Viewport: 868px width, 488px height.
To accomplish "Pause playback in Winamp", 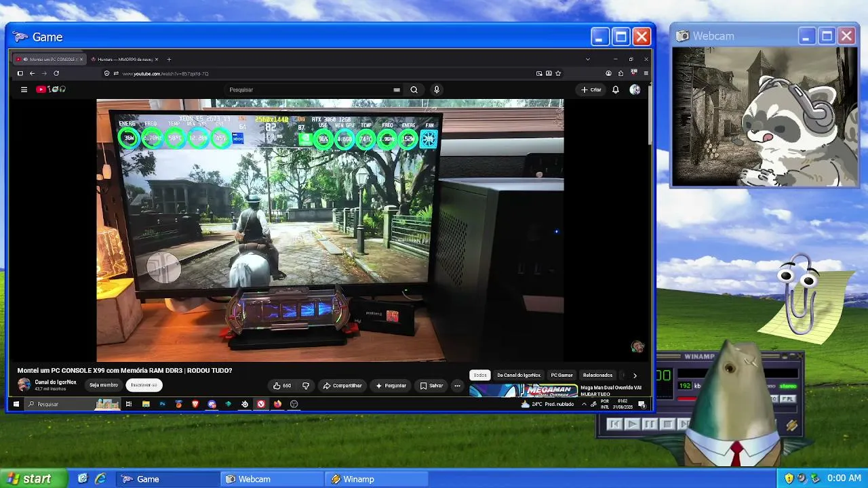I will pyautogui.click(x=649, y=424).
